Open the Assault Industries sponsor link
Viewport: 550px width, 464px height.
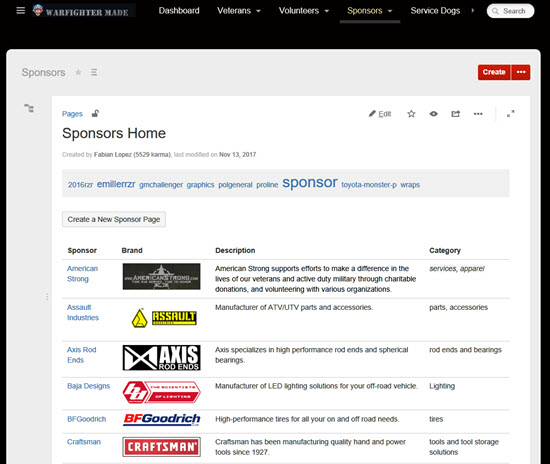pos(83,312)
